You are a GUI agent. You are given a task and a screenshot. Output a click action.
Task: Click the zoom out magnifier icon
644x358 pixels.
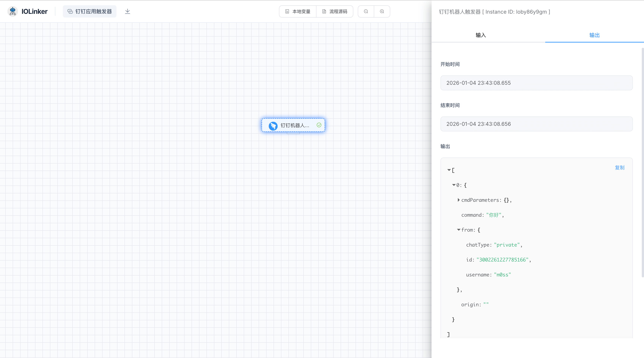coord(366,11)
